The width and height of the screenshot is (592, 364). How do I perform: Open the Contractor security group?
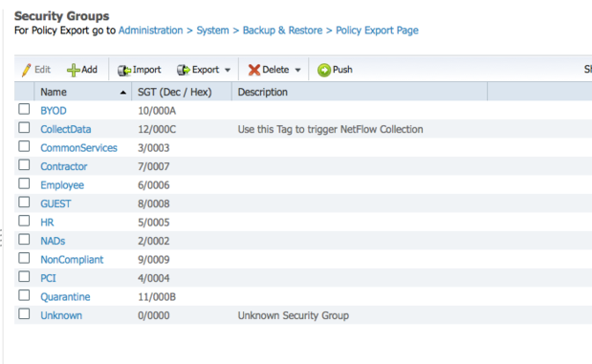click(x=64, y=167)
